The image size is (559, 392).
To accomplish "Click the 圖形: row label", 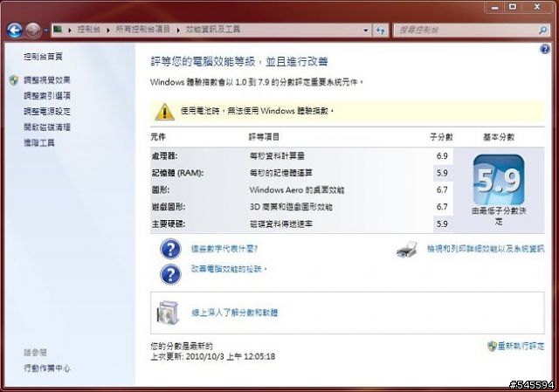I will [x=161, y=190].
